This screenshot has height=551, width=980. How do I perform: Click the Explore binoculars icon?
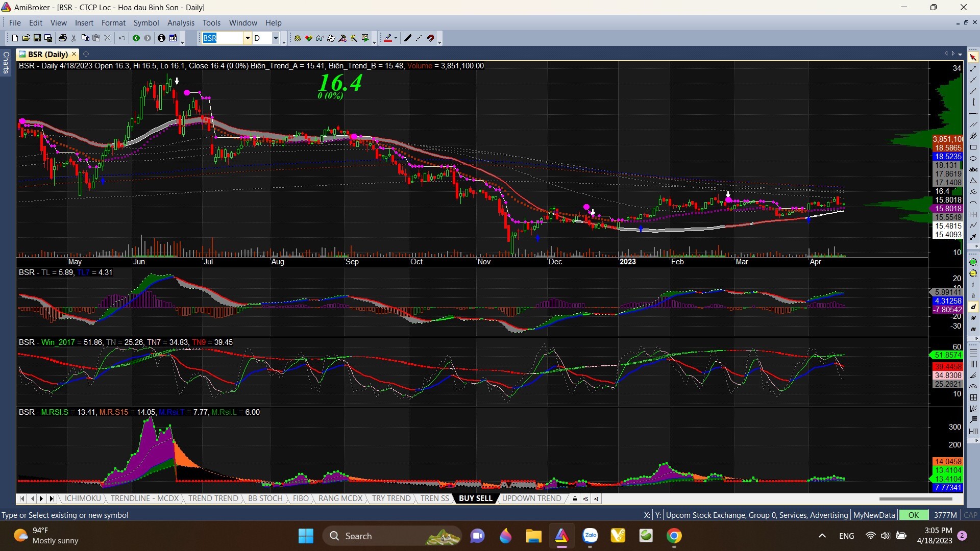(x=320, y=38)
